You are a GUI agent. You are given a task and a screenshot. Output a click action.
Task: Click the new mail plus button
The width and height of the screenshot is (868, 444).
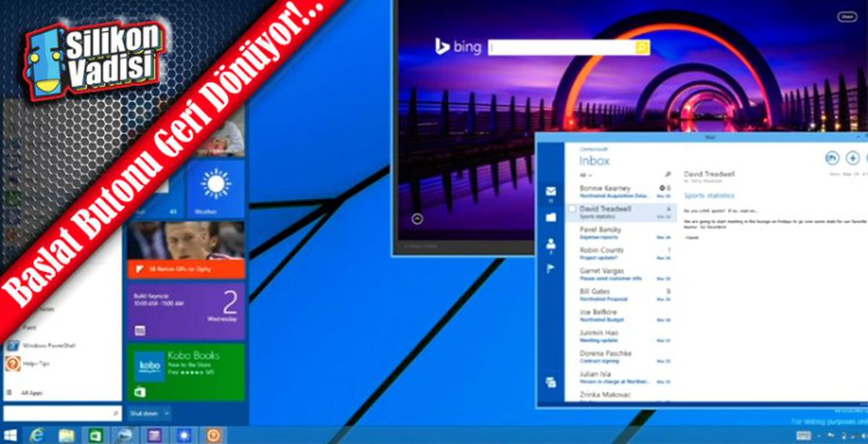click(853, 158)
